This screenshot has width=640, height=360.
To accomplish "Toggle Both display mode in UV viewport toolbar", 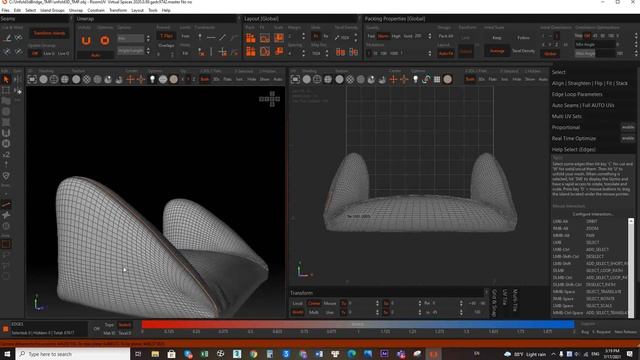I will point(470,79).
